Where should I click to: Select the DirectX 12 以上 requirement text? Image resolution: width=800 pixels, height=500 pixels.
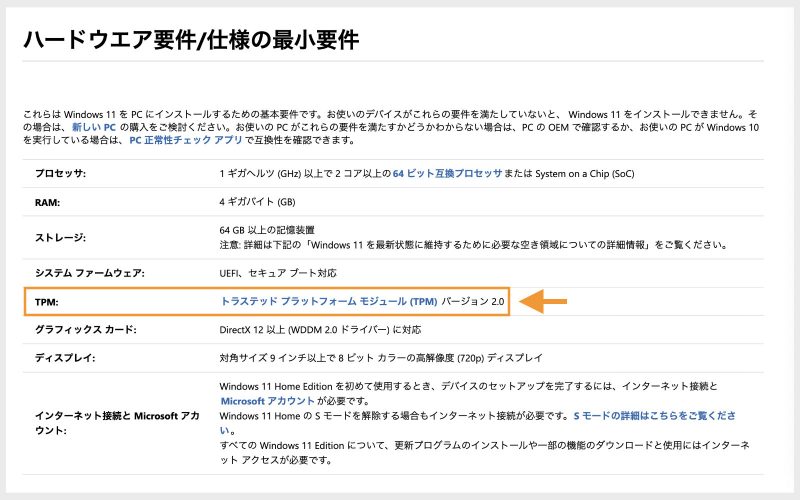[320, 329]
